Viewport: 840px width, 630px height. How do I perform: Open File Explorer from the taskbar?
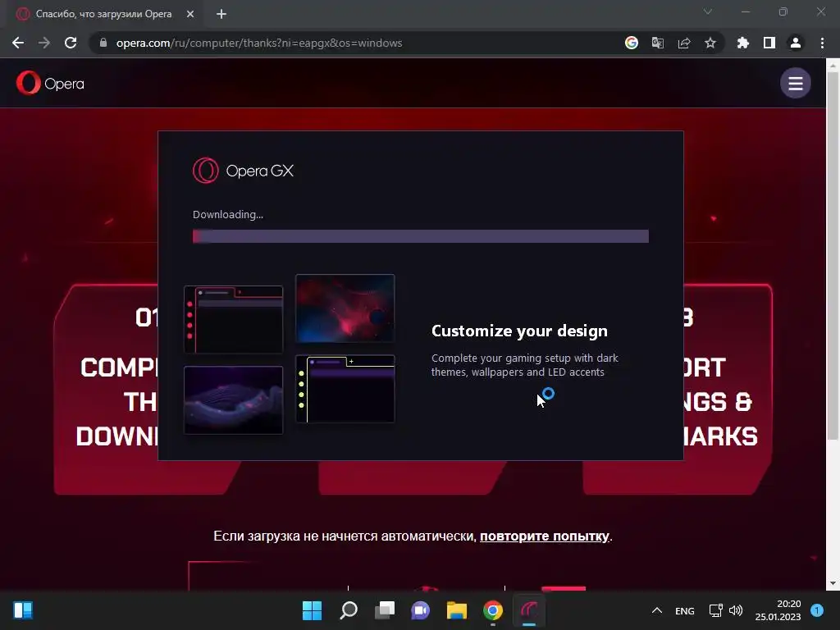[457, 610]
